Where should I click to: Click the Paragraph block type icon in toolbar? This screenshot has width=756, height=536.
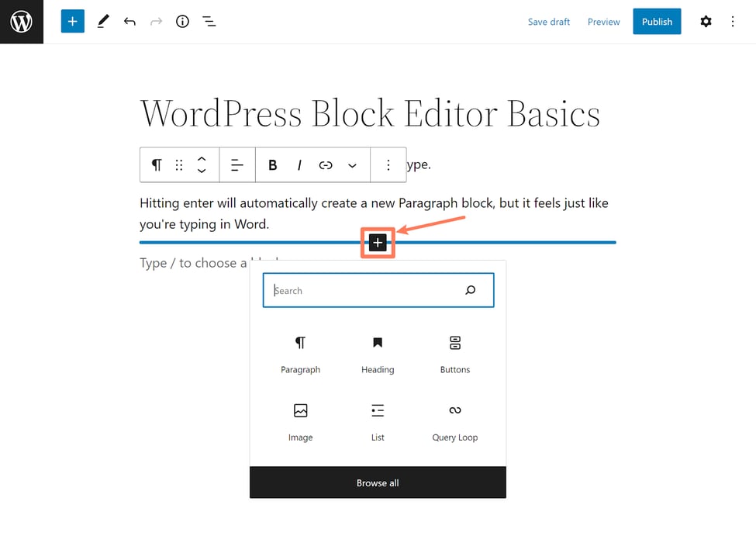156,165
